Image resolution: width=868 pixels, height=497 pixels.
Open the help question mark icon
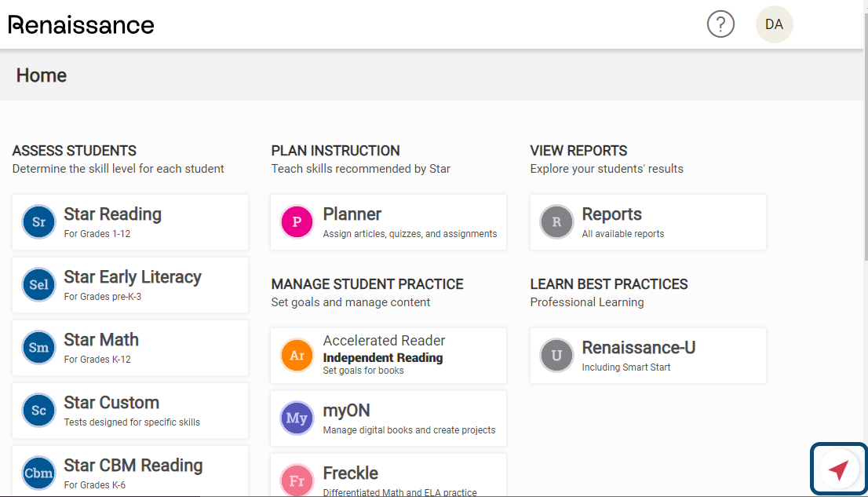coord(720,24)
